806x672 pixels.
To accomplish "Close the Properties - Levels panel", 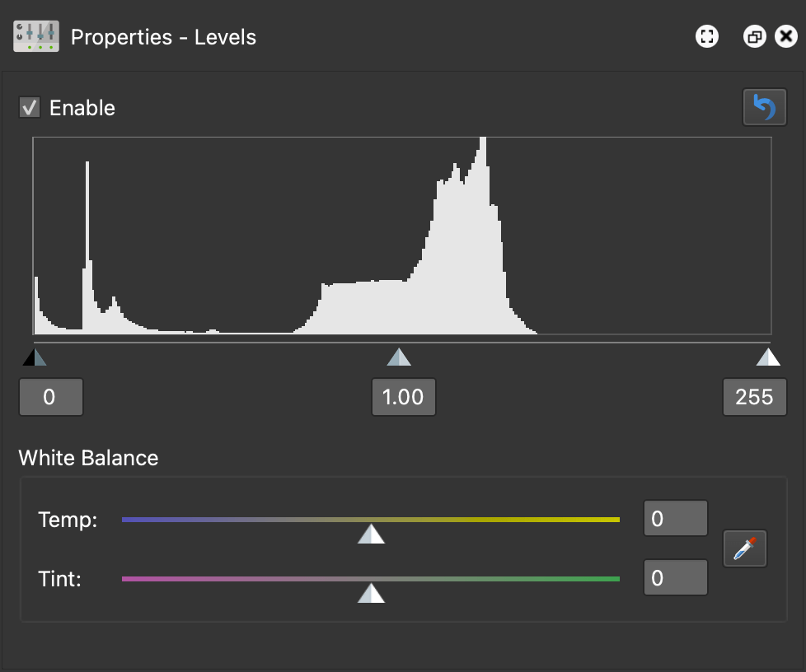I will click(x=786, y=36).
